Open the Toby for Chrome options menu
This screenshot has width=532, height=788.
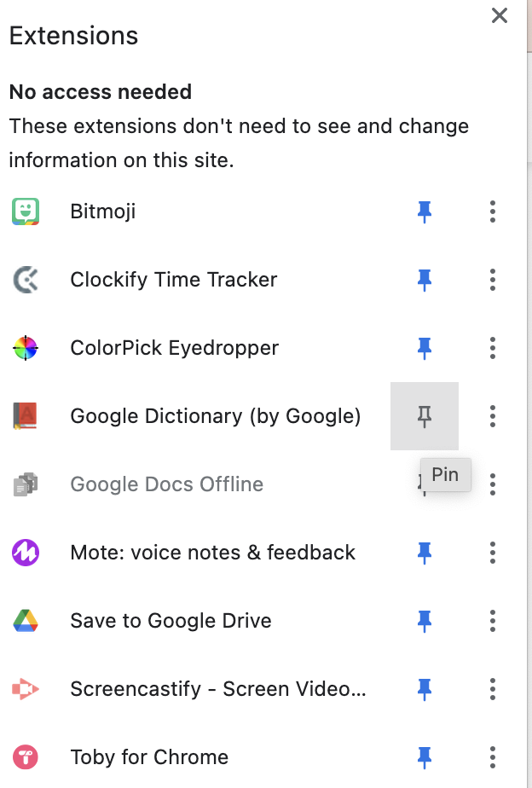click(493, 757)
